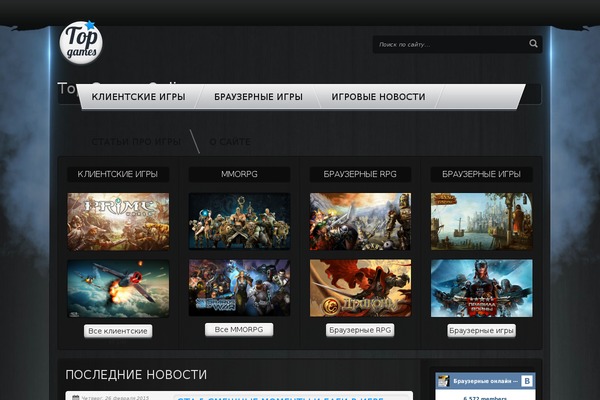Viewport: 600px width, 400px height.
Task: Click the Браузерные RPG button
Action: (360, 330)
